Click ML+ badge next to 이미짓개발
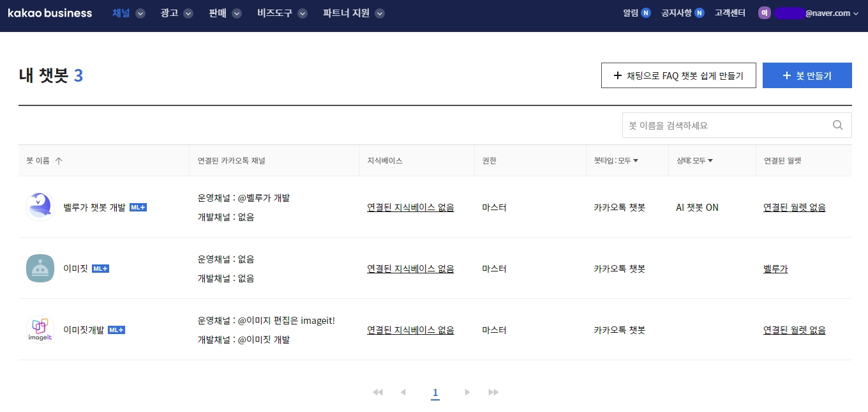Viewport: 868px width, 412px height. (x=116, y=330)
